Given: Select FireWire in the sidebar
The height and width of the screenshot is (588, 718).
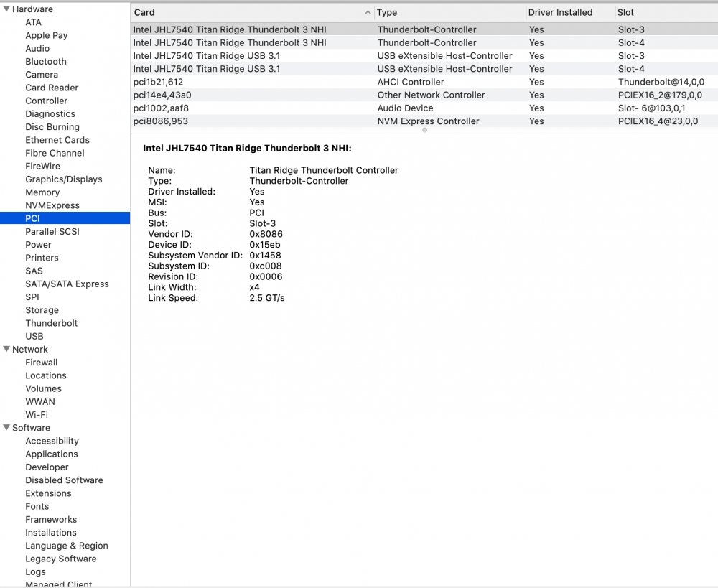Looking at the screenshot, I should click(42, 166).
